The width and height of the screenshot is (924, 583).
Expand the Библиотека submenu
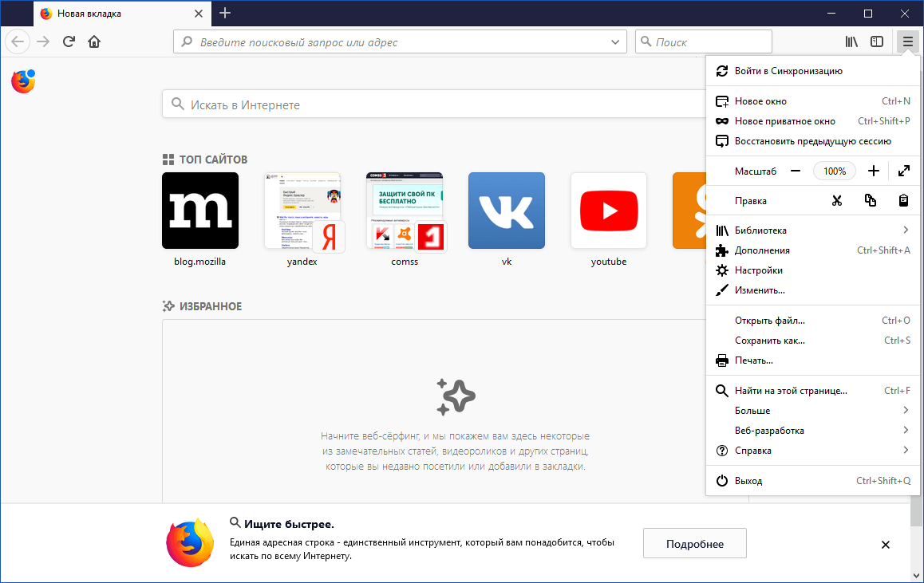[764, 230]
